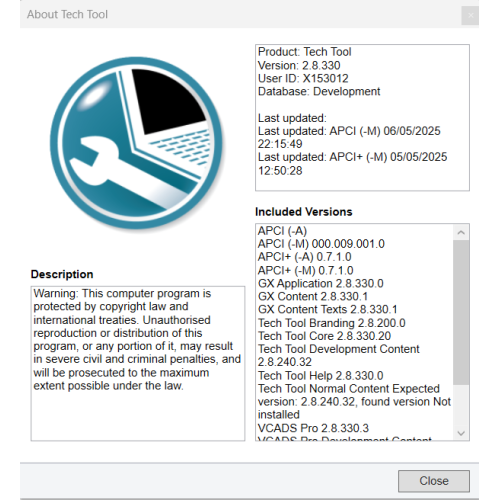The width and height of the screenshot is (500, 500).
Task: Click inside the Description warning text box
Action: coord(138,363)
